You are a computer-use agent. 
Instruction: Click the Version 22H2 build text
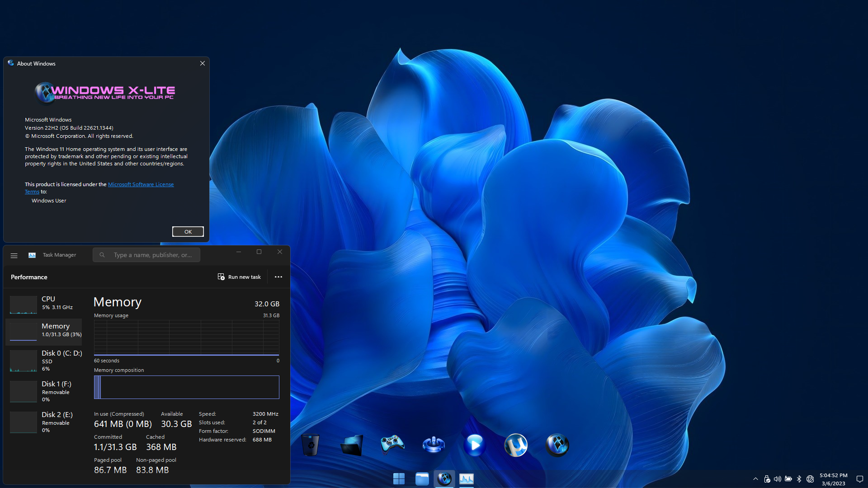pos(69,128)
